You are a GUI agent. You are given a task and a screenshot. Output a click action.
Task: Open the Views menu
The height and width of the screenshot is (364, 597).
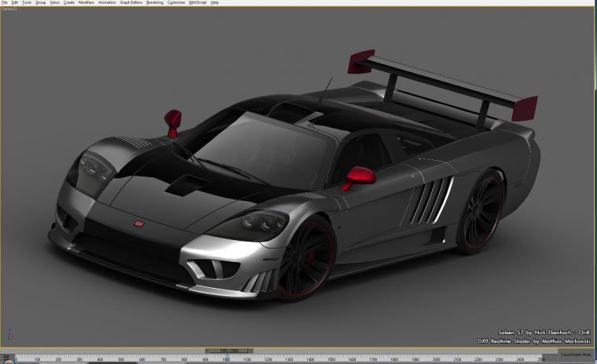click(55, 2)
